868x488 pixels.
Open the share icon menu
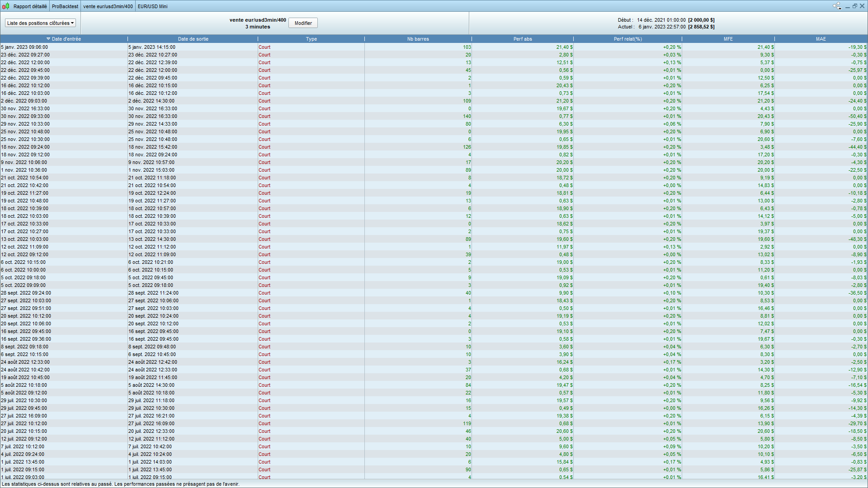[836, 6]
